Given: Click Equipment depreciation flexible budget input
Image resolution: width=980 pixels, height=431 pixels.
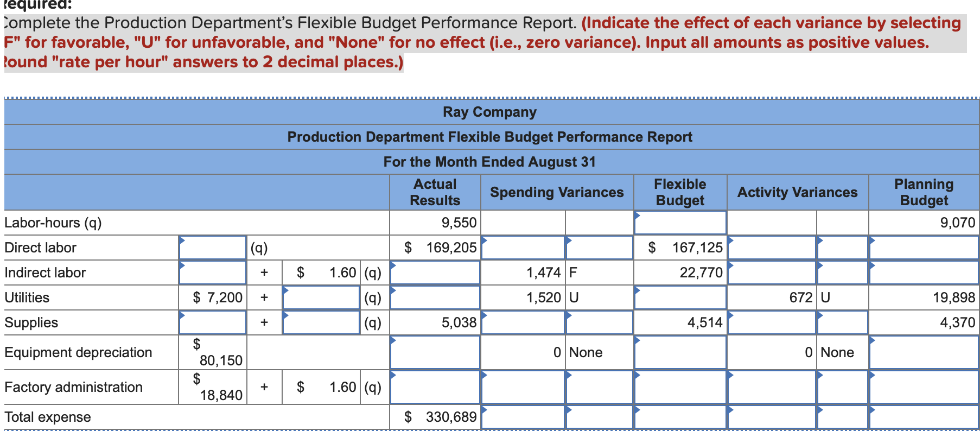Looking at the screenshot, I should tap(680, 352).
